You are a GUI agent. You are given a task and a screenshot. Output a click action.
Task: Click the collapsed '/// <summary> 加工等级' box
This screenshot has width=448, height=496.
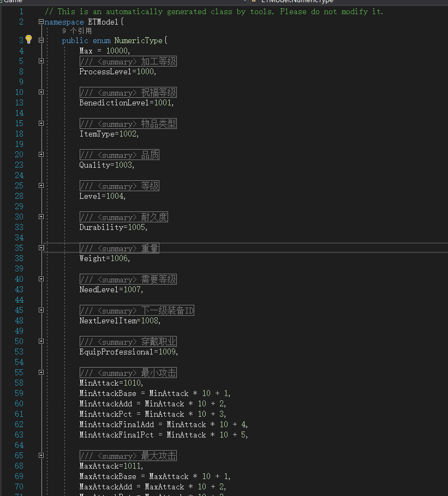coord(128,61)
